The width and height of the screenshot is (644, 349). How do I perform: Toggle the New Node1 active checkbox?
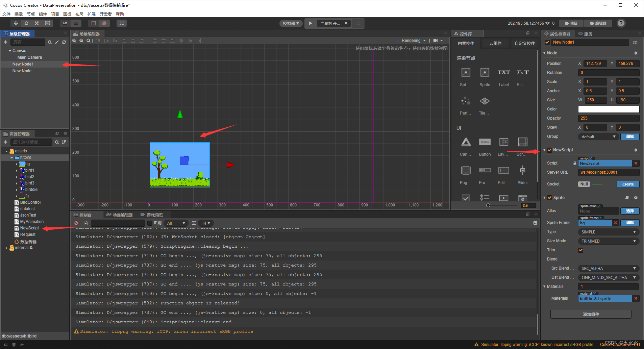(x=547, y=42)
